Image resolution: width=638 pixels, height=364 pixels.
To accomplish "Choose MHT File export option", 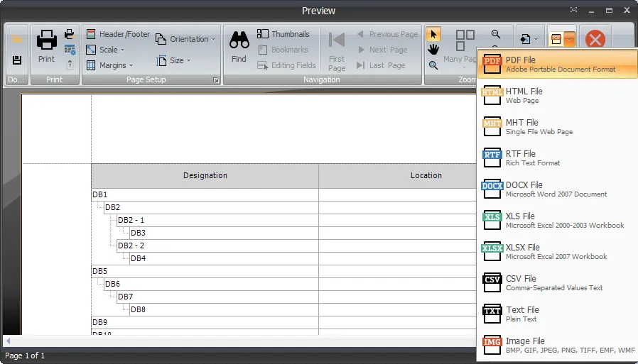I will click(557, 127).
